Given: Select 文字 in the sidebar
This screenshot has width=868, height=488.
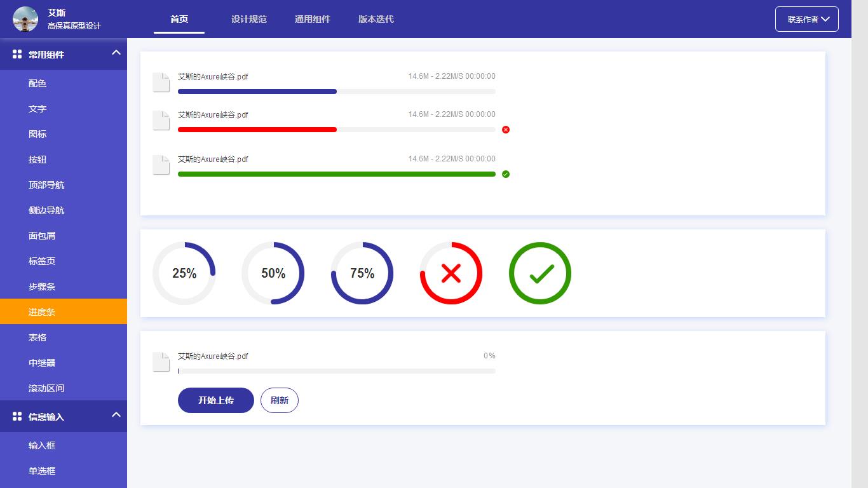Looking at the screenshot, I should pyautogui.click(x=64, y=109).
